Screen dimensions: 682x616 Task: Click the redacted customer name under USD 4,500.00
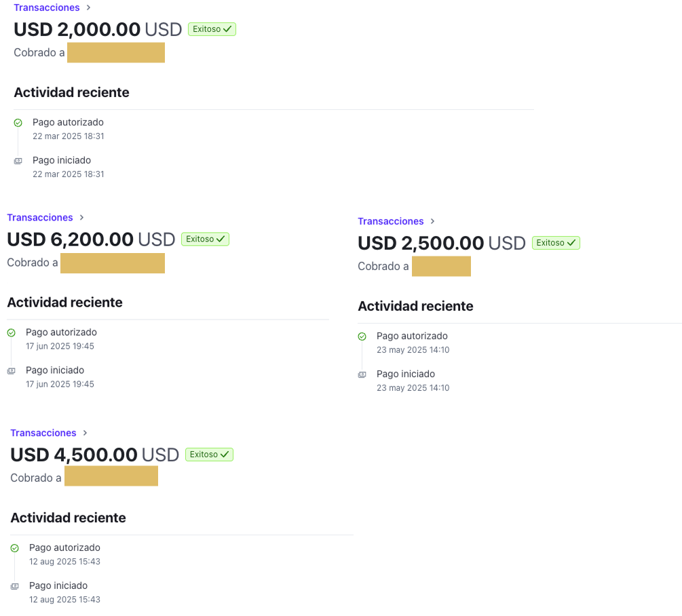[x=111, y=476]
